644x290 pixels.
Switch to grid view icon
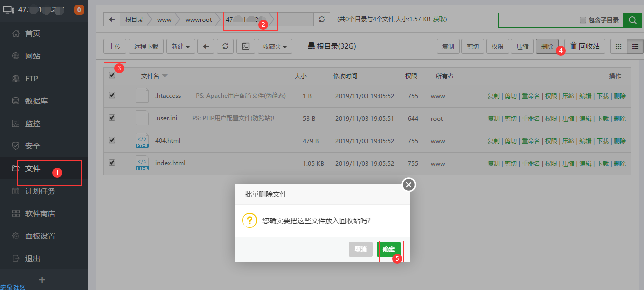point(619,46)
